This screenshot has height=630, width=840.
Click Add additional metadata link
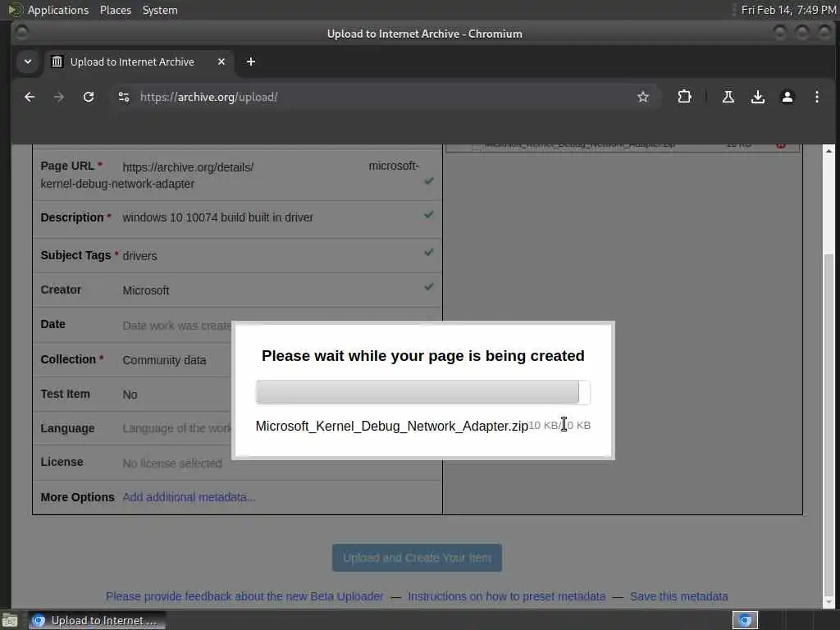tap(189, 497)
